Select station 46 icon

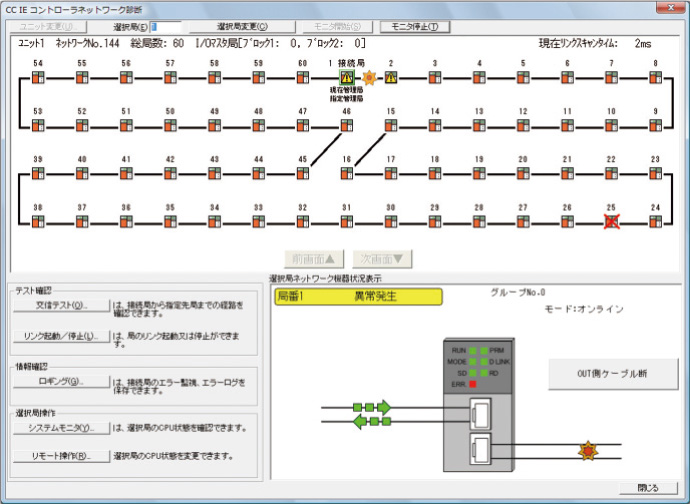(346, 125)
